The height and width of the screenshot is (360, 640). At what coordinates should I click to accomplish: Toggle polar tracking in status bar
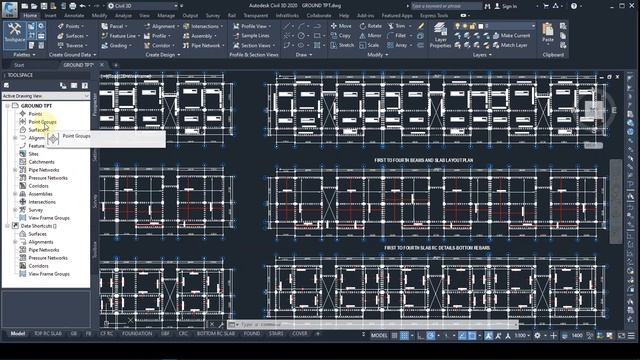coord(431,336)
